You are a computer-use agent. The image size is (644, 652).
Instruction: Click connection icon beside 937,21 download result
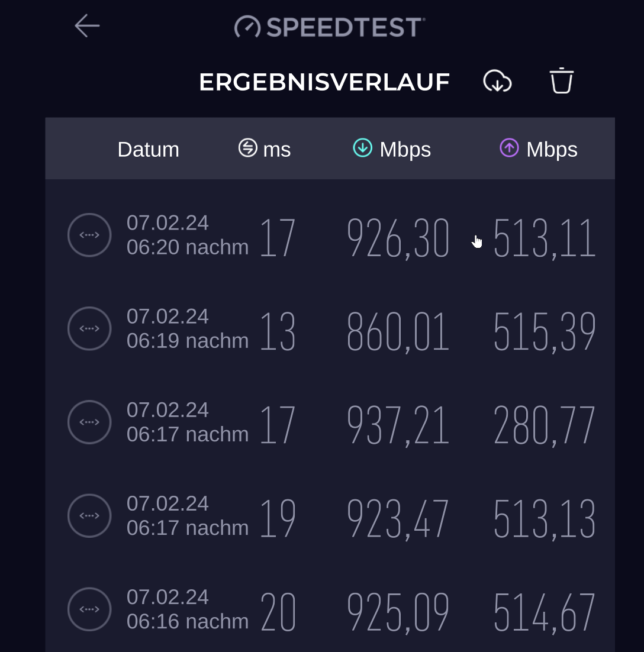tap(89, 422)
